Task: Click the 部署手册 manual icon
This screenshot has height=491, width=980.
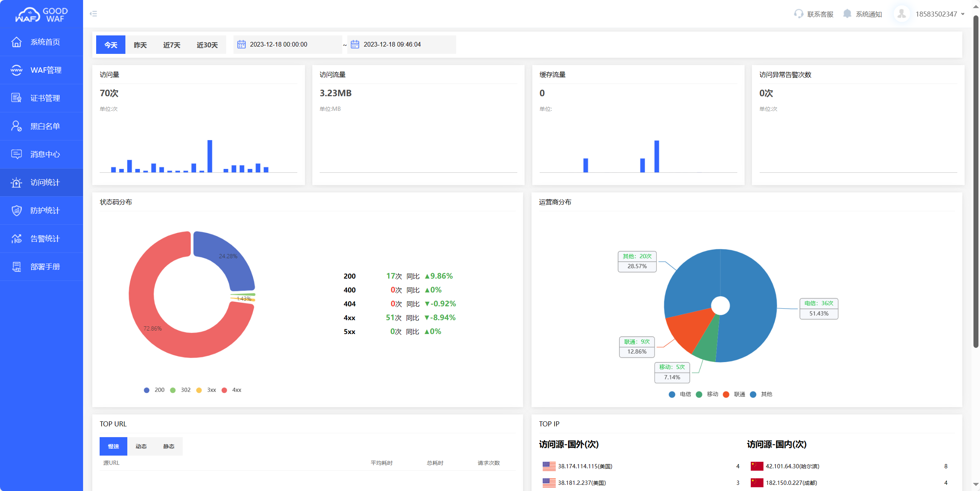Action: pos(16,267)
